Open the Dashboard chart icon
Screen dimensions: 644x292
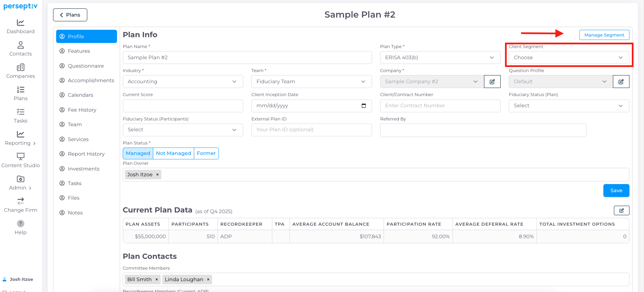point(21,23)
